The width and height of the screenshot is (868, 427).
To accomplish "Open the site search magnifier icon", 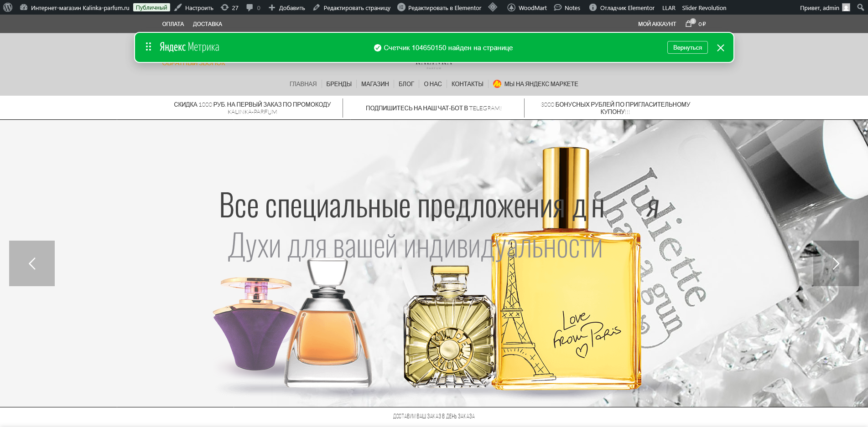I will pos(861,7).
